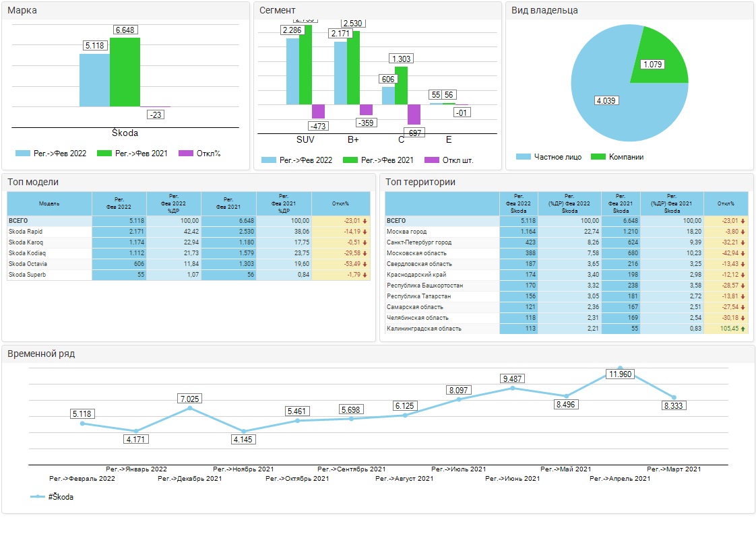Image resolution: width=756 pixels, height=534 pixels.
Task: Click Откл% column header in Топ территории table
Action: [726, 203]
